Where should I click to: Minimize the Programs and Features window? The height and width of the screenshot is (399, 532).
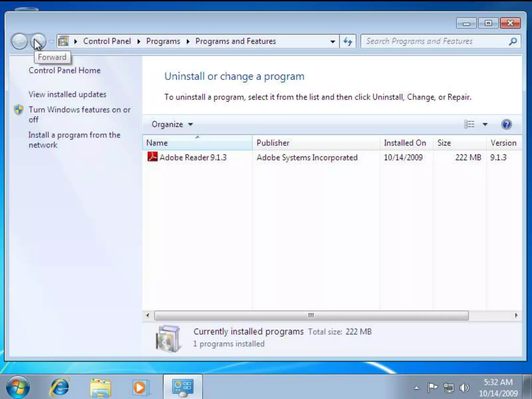pyautogui.click(x=466, y=23)
